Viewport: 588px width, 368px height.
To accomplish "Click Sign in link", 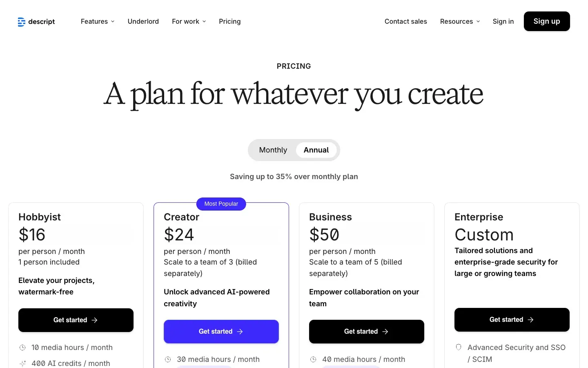I will [503, 21].
